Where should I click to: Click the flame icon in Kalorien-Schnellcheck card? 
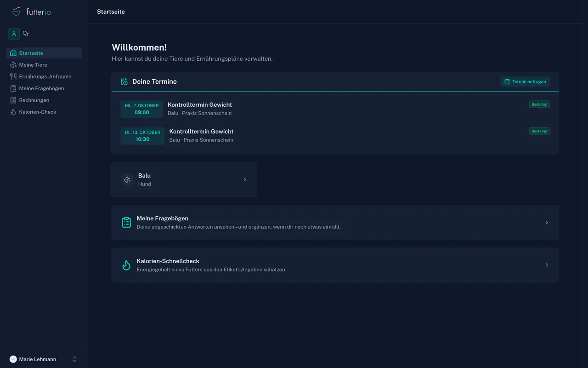pyautogui.click(x=126, y=265)
